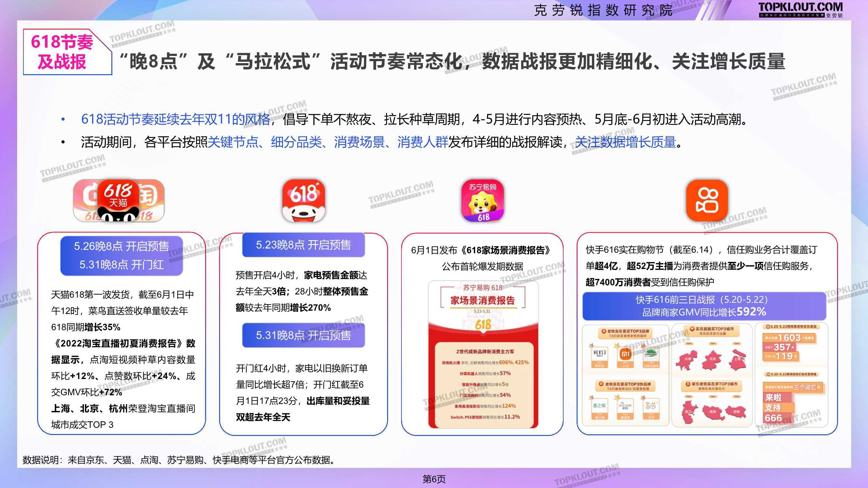Screen dimensions: 868x488
Task: Click 'Z世代成新品牌新消费主力军' in the poster
Action: [485, 351]
